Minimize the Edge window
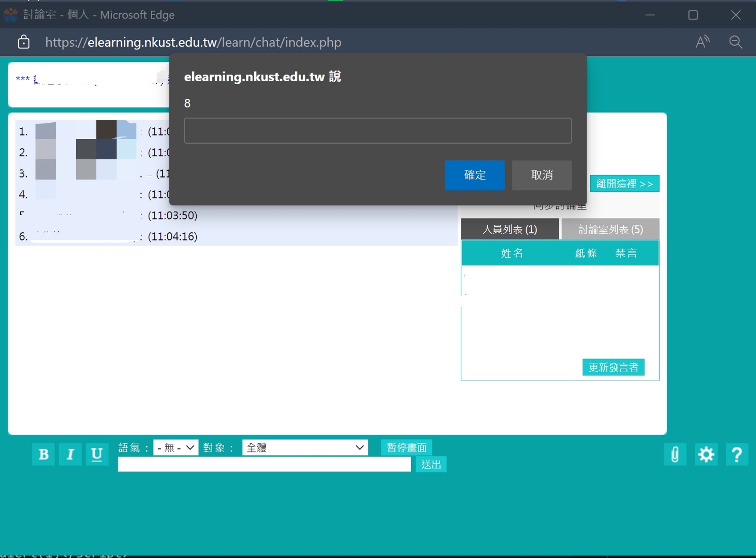Image resolution: width=756 pixels, height=558 pixels. pos(650,15)
